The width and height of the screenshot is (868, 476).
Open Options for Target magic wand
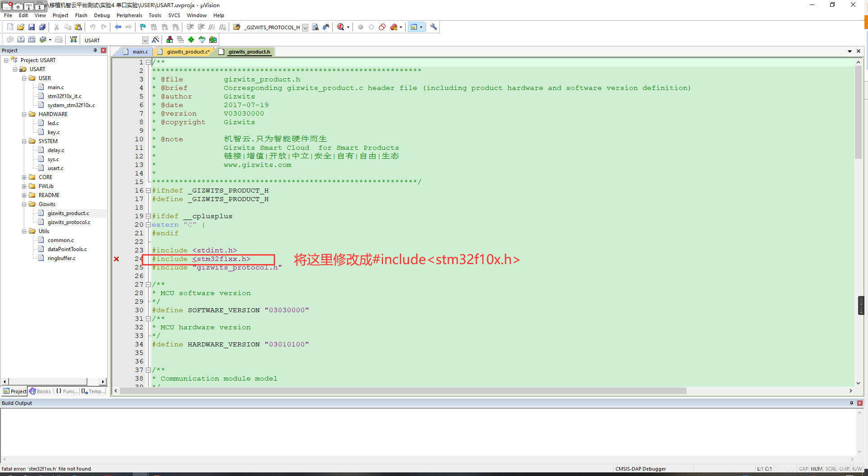[x=156, y=40]
